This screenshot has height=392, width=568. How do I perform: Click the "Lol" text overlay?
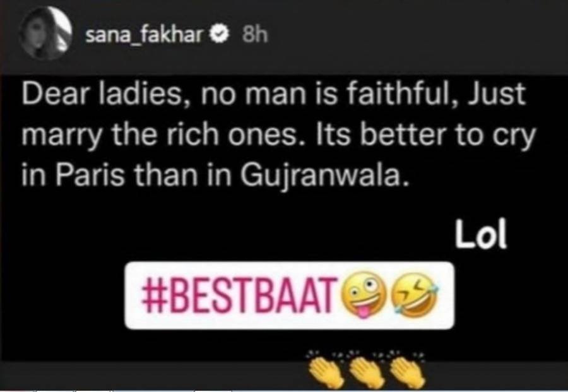[480, 234]
